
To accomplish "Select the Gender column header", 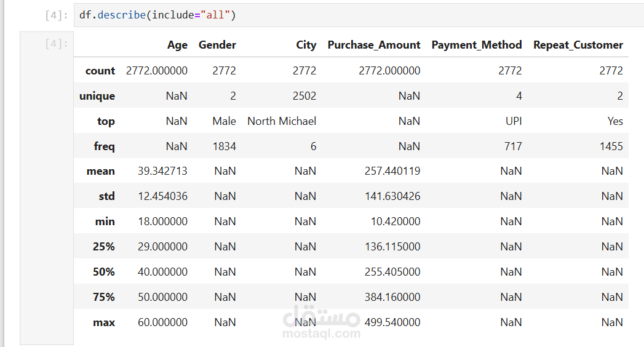I will pos(217,45).
